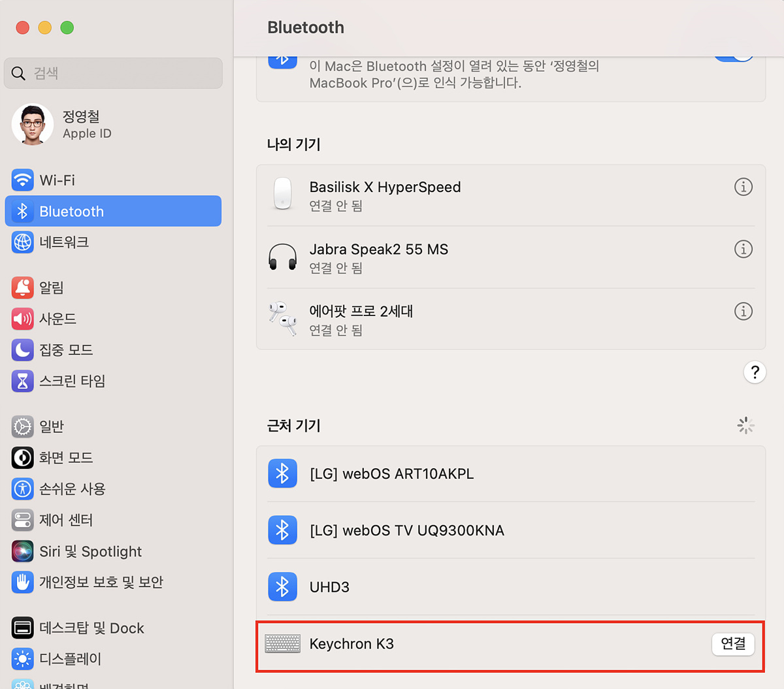This screenshot has width=784, height=689.
Task: Open 스크린 타임 settings
Action: (x=113, y=381)
